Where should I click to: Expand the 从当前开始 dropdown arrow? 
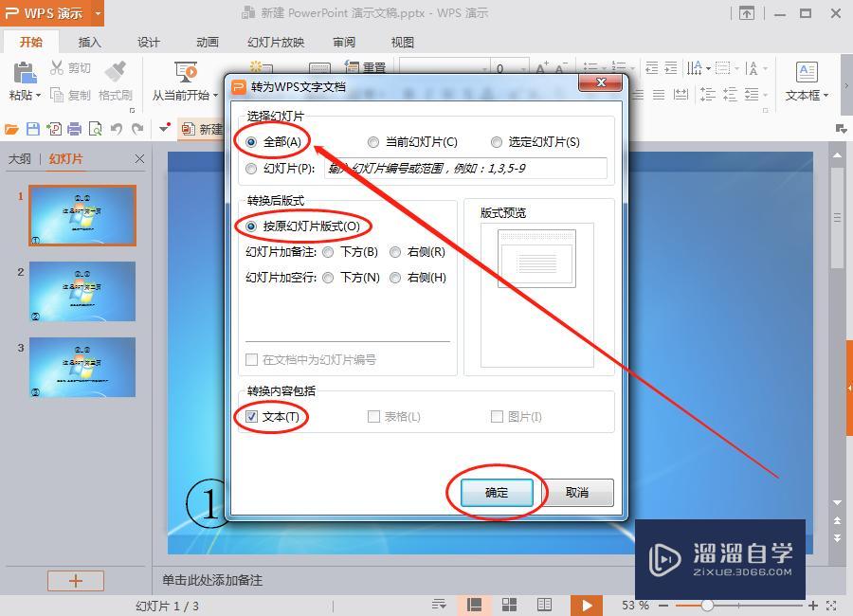[215, 96]
